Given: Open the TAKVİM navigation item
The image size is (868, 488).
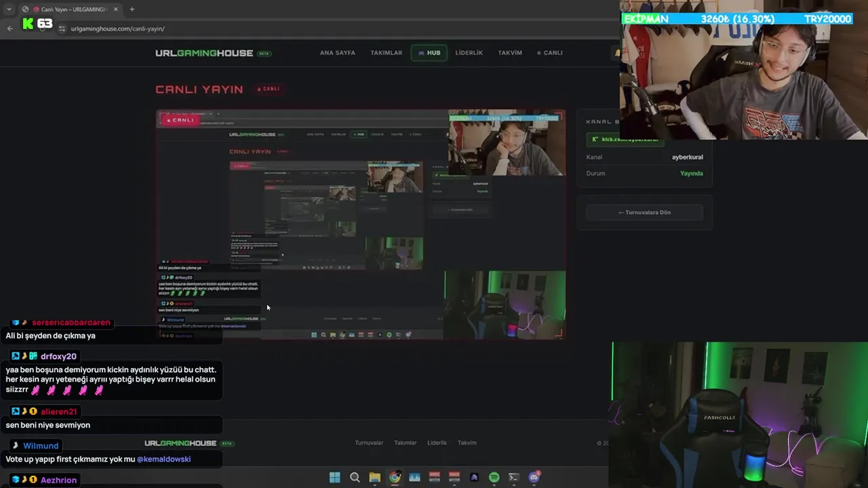Looking at the screenshot, I should [510, 53].
